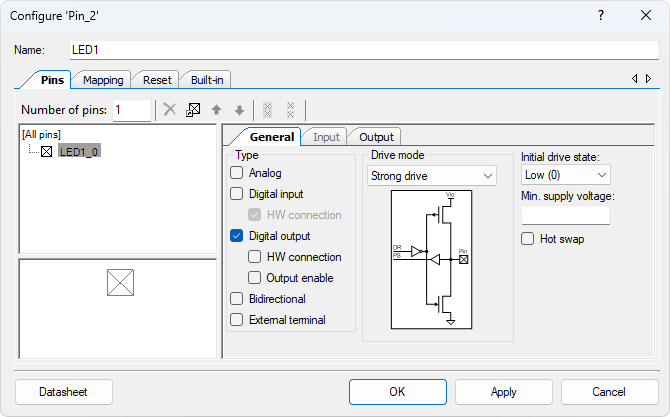Enable the Analog type checkbox
This screenshot has height=417, width=670.
[x=237, y=173]
